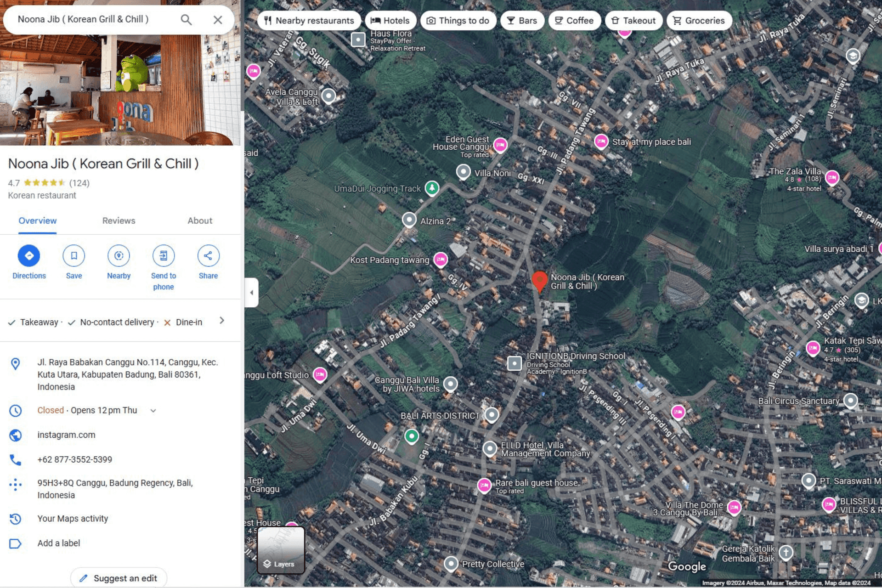This screenshot has height=588, width=882.
Task: Click the plus code 95H3+8Q
Action: (115, 489)
